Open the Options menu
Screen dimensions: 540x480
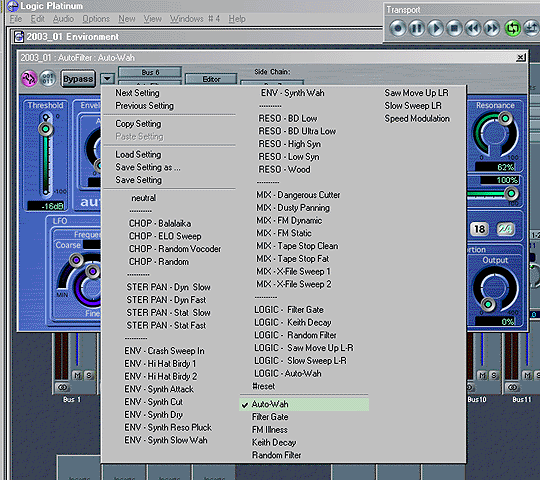click(96, 19)
